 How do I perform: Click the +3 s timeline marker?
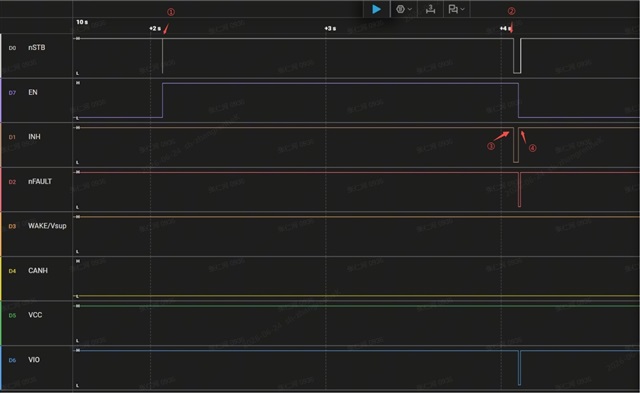click(x=330, y=29)
